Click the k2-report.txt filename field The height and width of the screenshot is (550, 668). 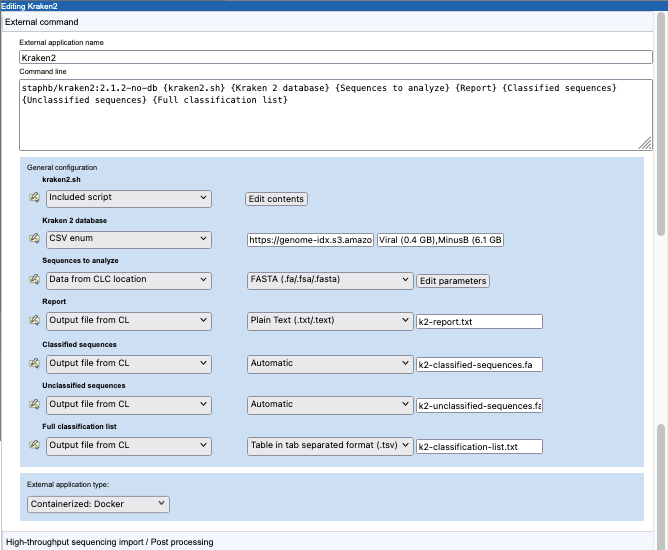click(478, 322)
